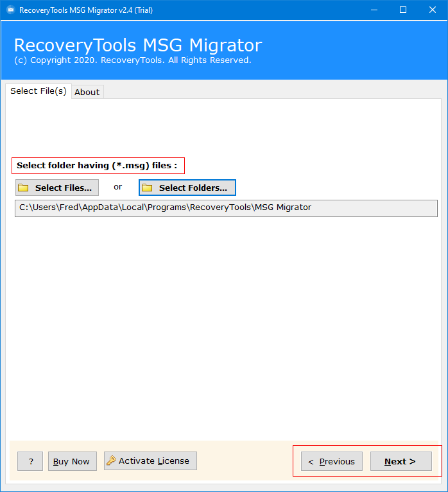Image resolution: width=448 pixels, height=492 pixels.
Task: Click the copyright 2020 notice text
Action: (x=133, y=60)
